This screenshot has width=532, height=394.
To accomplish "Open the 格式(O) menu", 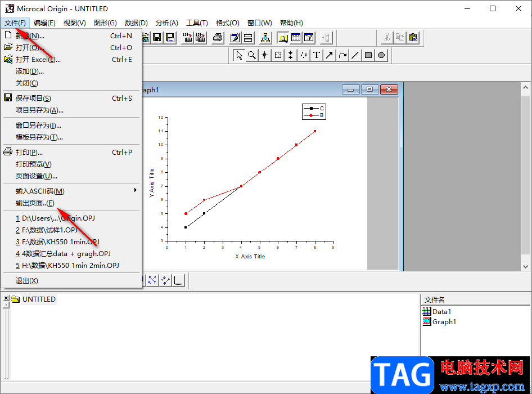I will [x=227, y=23].
